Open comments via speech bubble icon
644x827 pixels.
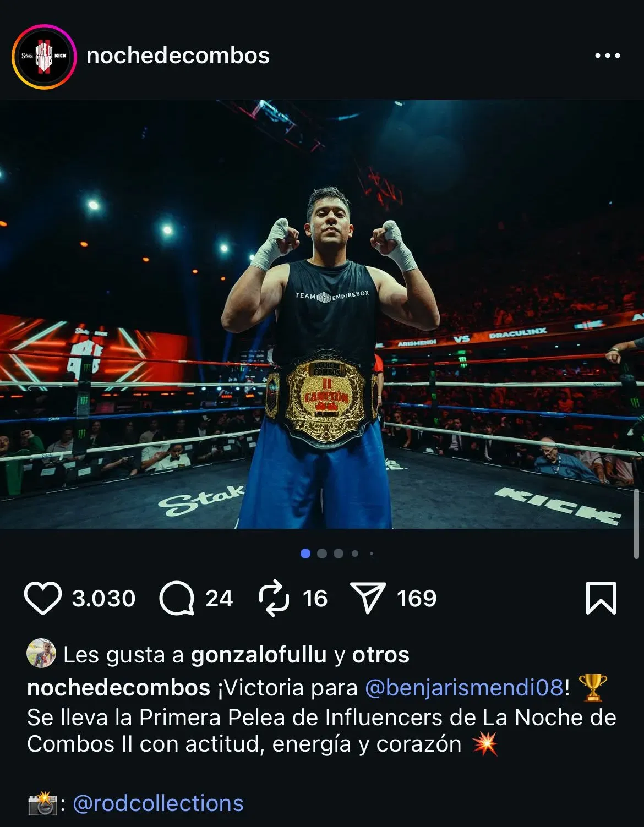[x=177, y=598]
